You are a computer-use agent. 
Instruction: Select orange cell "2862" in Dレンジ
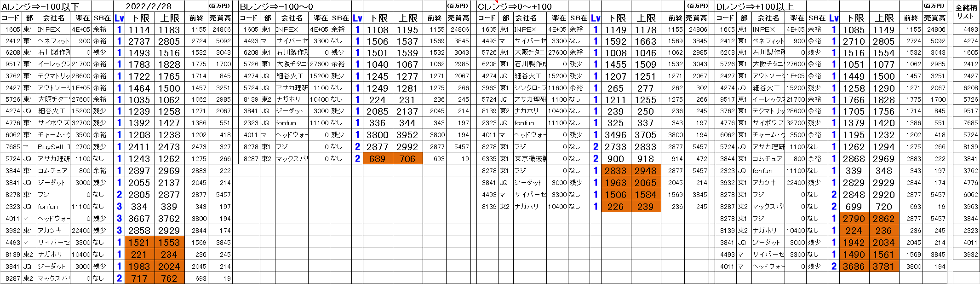(884, 219)
